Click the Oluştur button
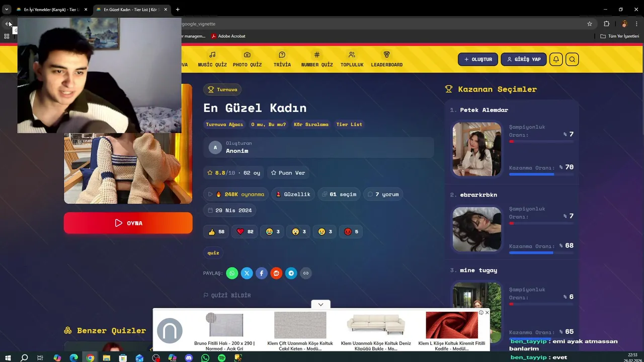The height and width of the screenshot is (362, 644). 478,59
